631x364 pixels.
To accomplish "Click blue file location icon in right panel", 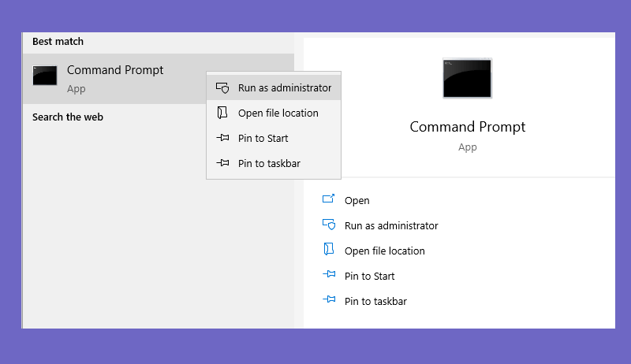I will 329,249.
